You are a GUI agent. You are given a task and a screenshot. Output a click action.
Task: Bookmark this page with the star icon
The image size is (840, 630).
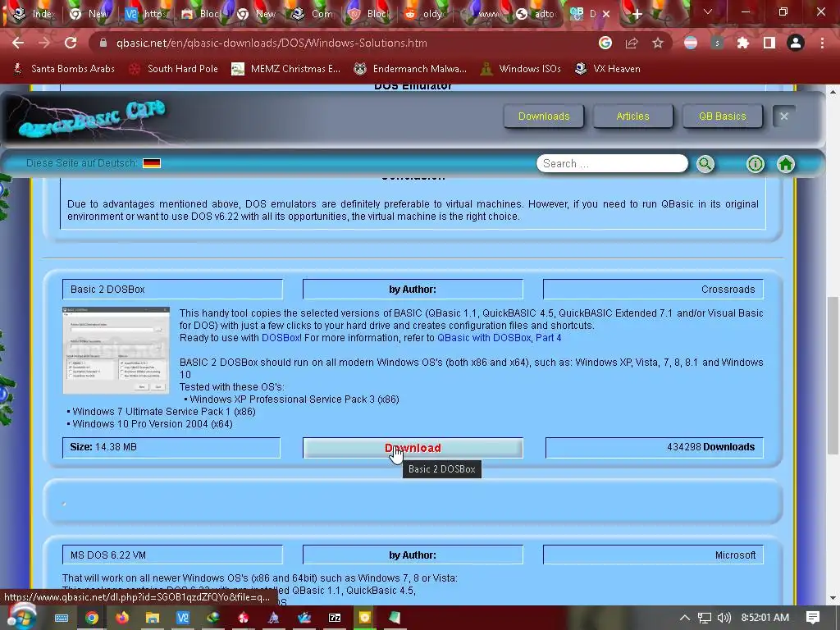(658, 43)
